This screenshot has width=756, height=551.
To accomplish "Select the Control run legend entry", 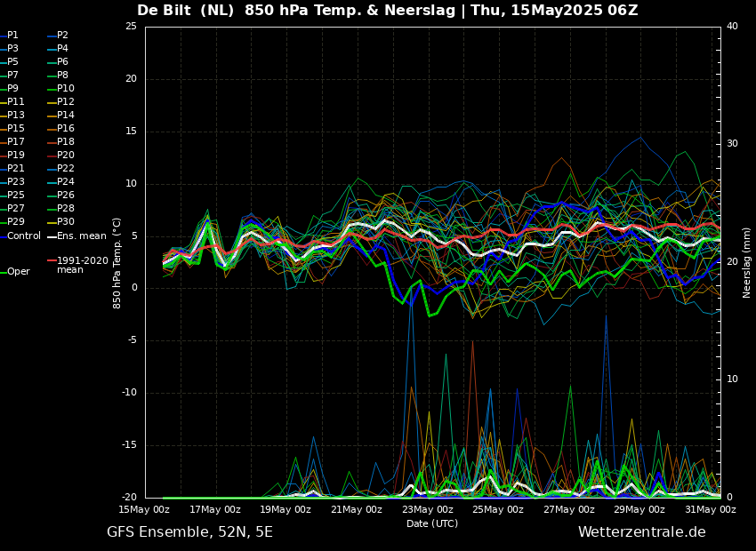I will click(x=24, y=236).
